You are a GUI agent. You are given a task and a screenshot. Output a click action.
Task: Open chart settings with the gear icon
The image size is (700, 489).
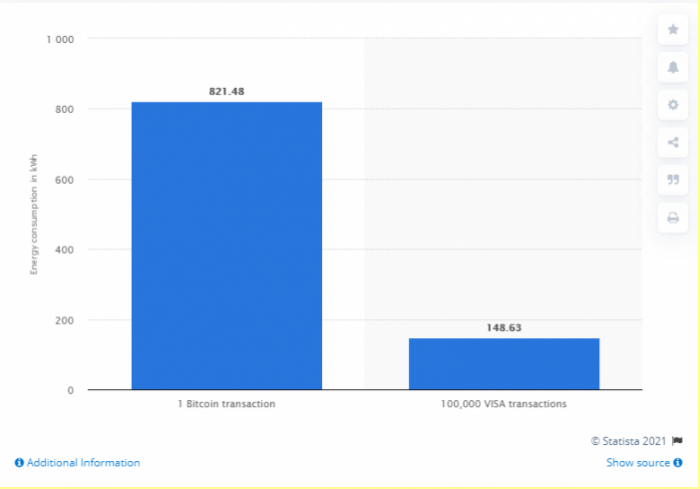pyautogui.click(x=672, y=104)
